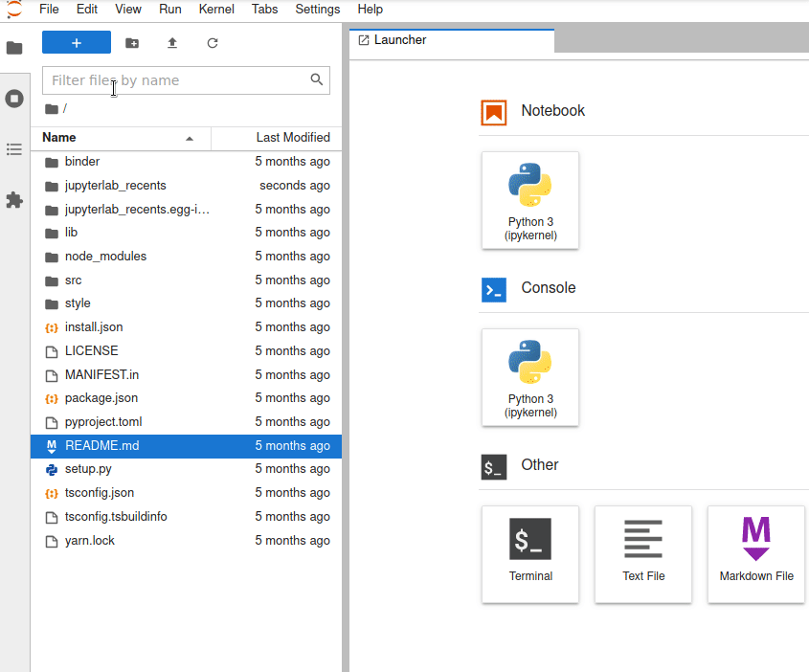Viewport: 809px width, 672px height.
Task: Select pyproject.toml file
Action: point(186,422)
